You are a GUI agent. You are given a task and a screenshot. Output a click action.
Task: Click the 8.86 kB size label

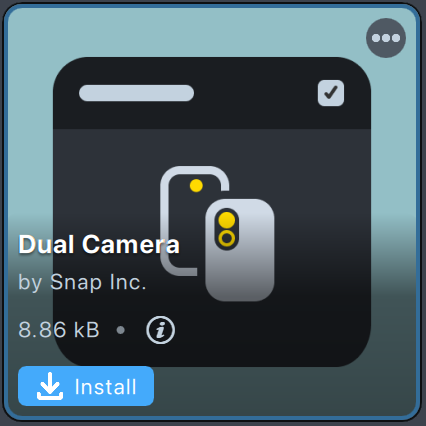click(59, 330)
